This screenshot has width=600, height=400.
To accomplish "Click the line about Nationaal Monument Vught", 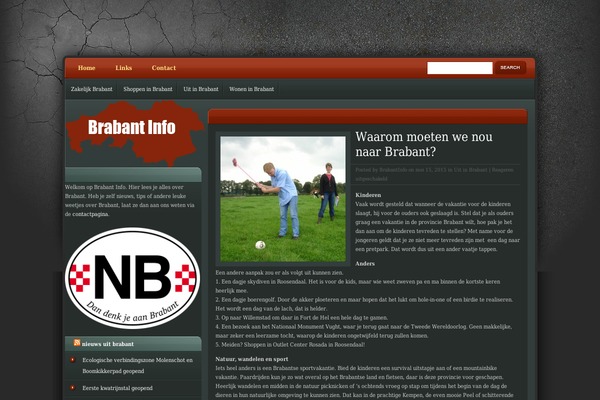I will tap(364, 331).
